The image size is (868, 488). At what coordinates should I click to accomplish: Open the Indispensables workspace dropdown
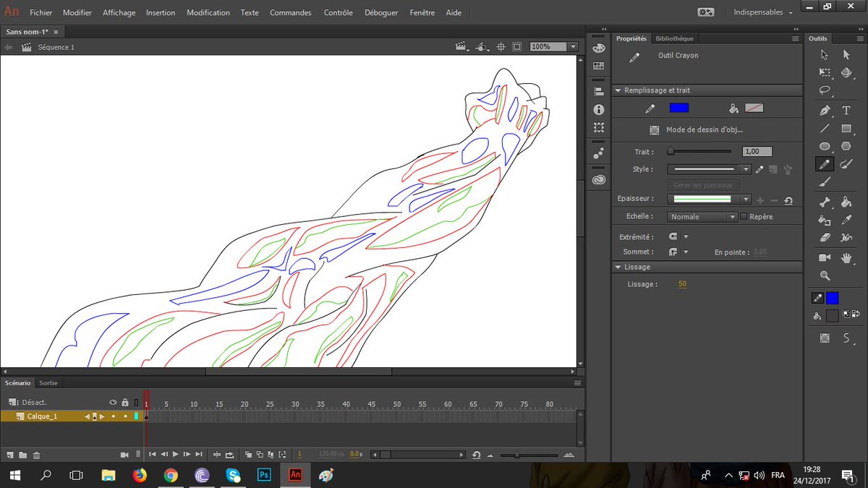(x=763, y=12)
